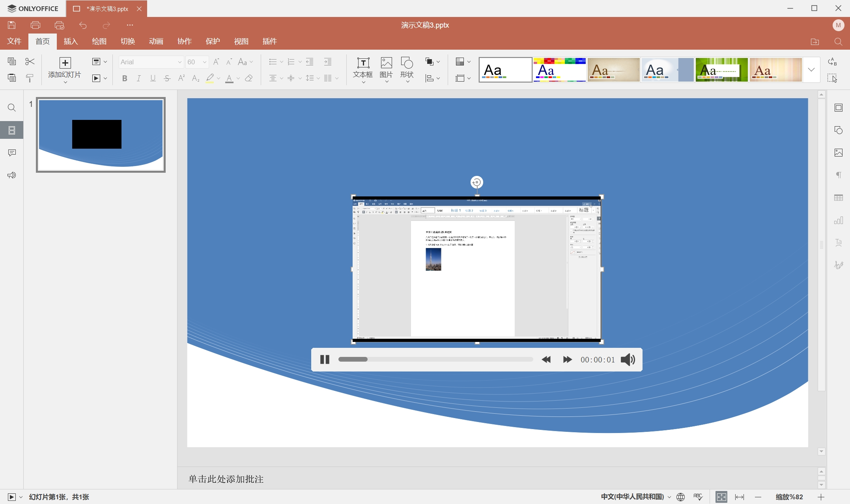Open the 动画 ribbon tab
Image resolution: width=850 pixels, height=504 pixels.
156,41
